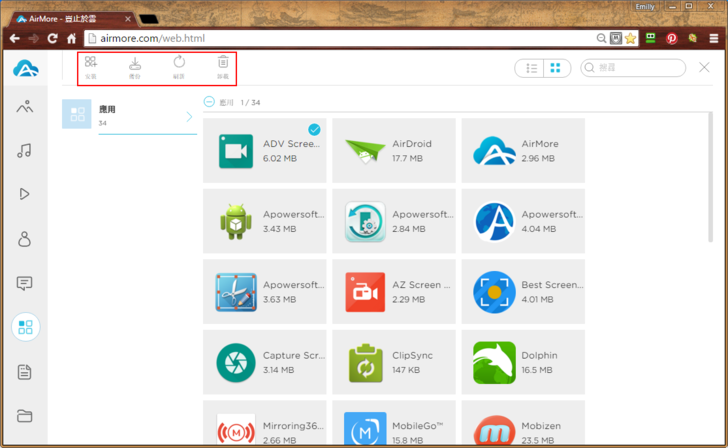This screenshot has width=728, height=448.
Task: Click the browser Forward arrow
Action: click(33, 39)
